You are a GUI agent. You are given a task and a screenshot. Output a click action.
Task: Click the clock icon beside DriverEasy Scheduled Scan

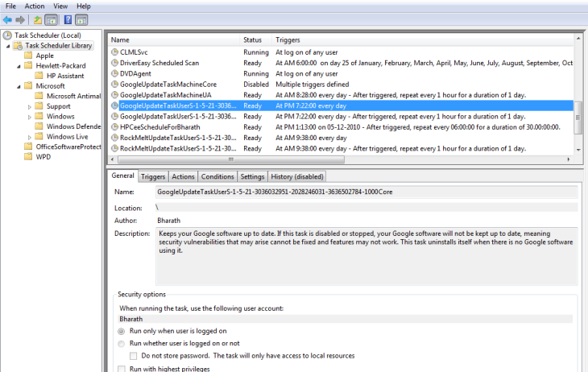[x=114, y=63]
